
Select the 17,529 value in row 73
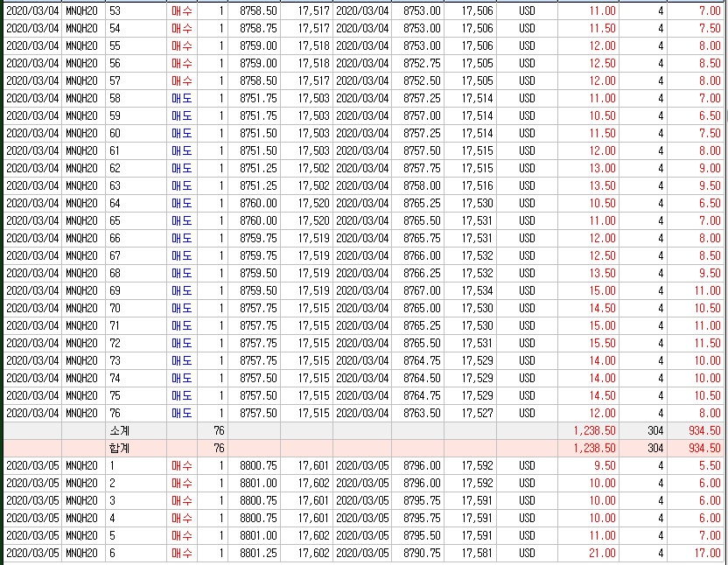[x=477, y=360]
